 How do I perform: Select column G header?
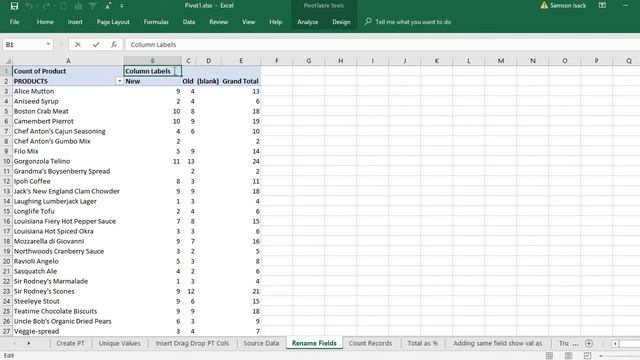pyautogui.click(x=309, y=61)
